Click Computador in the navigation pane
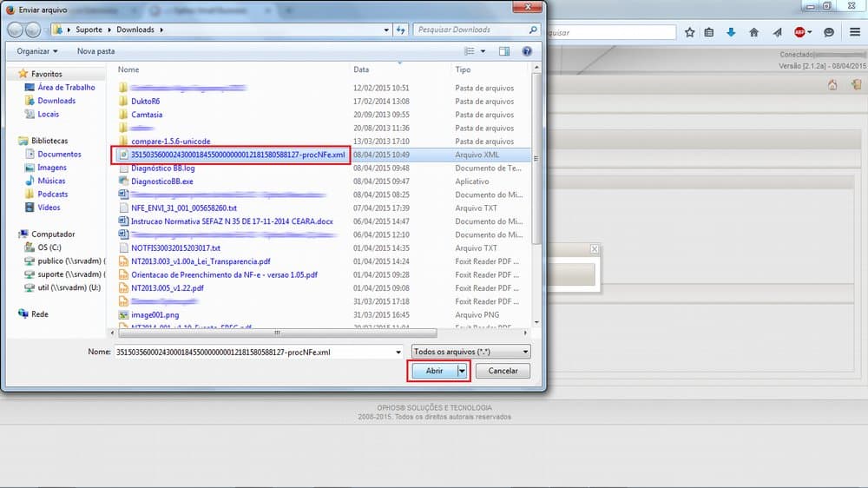Screen dimensions: 868x488 [x=53, y=234]
